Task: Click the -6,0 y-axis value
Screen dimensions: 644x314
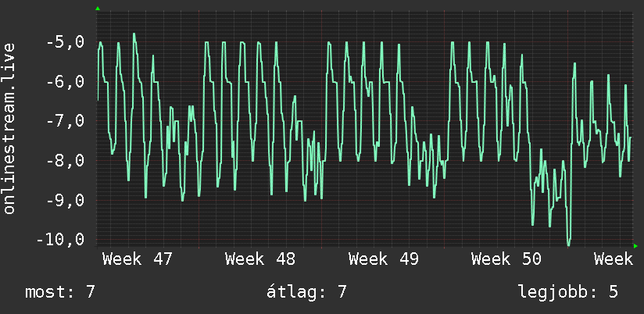Action: click(66, 82)
